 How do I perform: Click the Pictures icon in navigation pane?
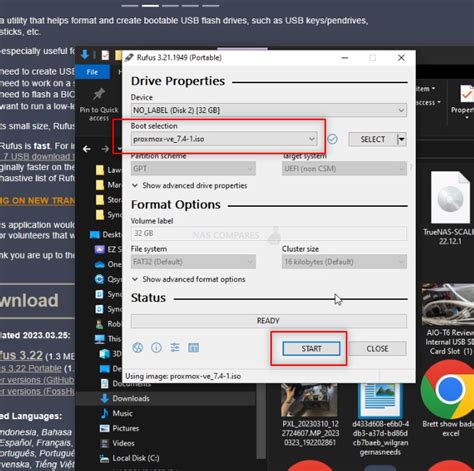tap(105, 428)
